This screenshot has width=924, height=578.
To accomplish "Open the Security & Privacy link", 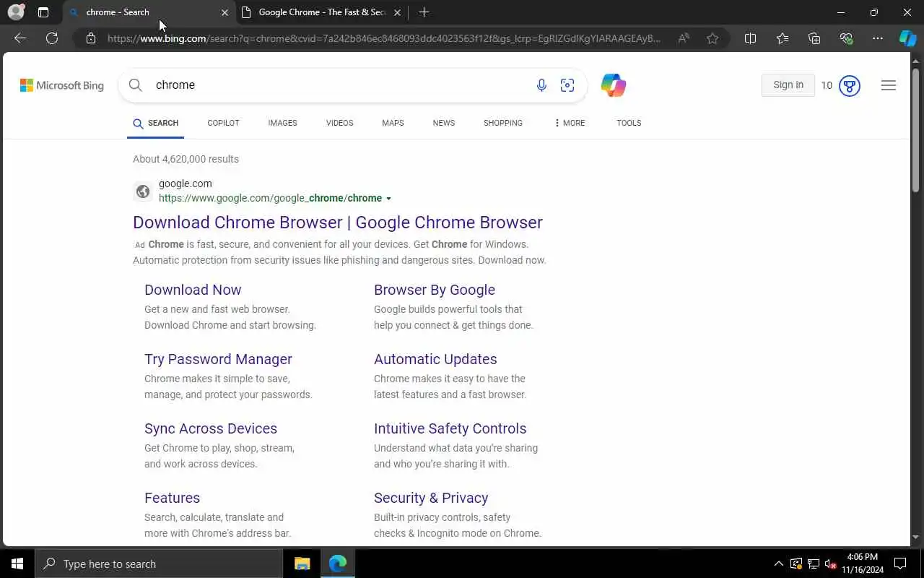I will point(431,498).
